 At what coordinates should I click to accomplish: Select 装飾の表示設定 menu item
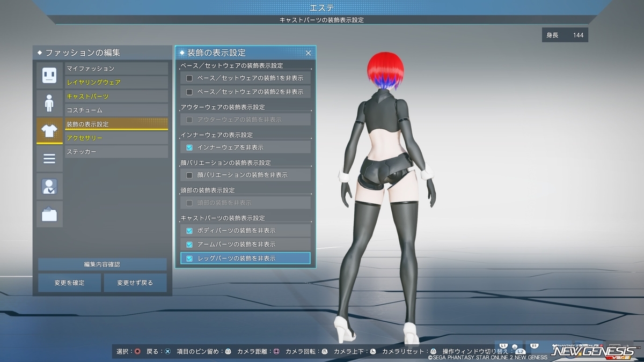click(x=116, y=124)
